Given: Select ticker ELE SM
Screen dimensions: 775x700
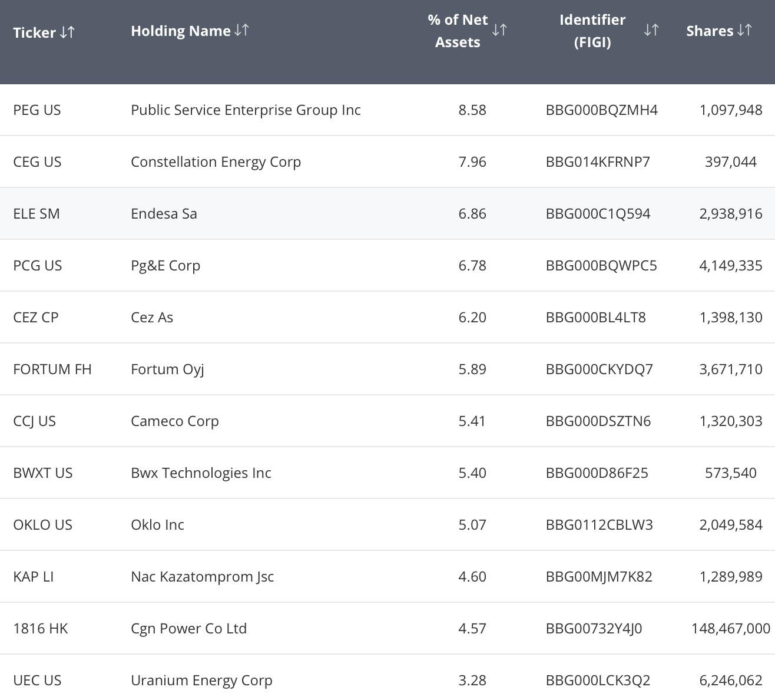Looking at the screenshot, I should coord(37,214).
